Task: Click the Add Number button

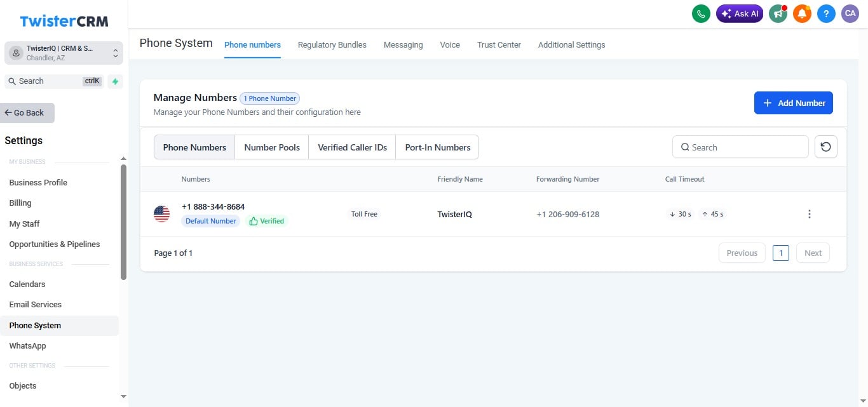Action: [x=793, y=103]
